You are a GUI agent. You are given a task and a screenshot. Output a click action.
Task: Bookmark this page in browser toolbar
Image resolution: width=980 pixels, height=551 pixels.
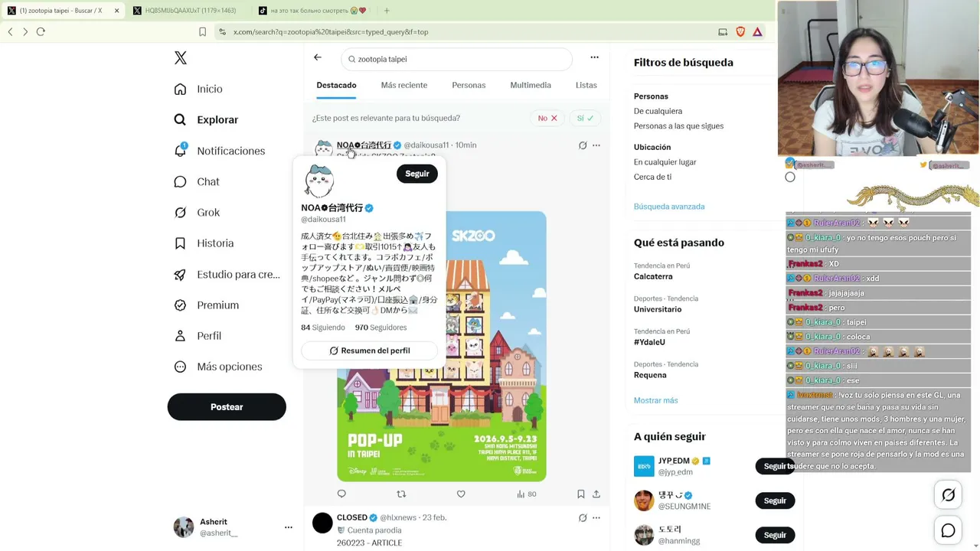pos(202,31)
